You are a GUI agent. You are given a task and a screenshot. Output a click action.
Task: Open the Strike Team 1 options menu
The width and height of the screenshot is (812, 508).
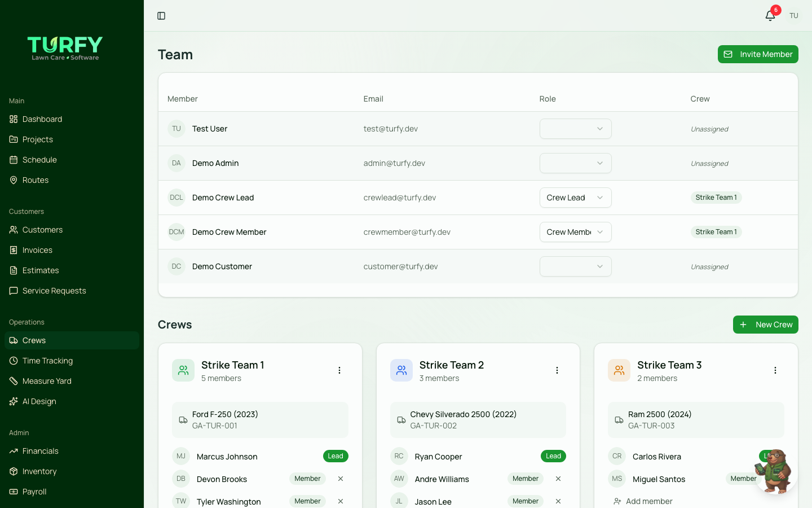point(339,370)
